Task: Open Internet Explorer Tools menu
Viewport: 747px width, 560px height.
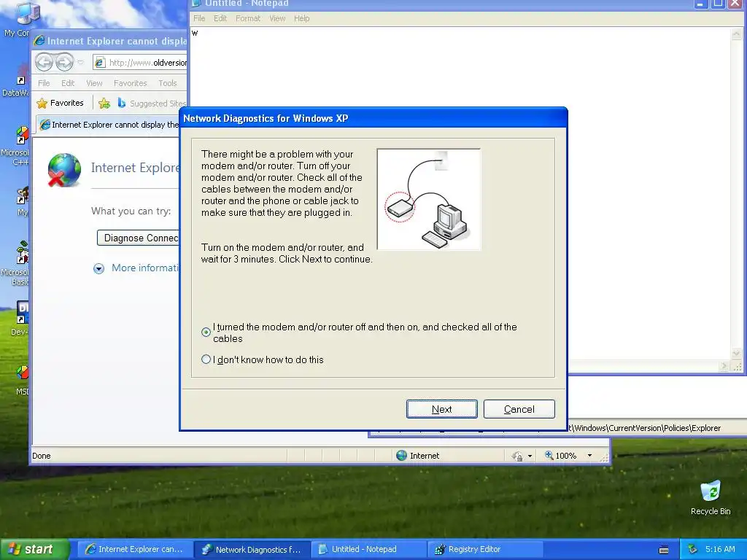Action: (168, 83)
